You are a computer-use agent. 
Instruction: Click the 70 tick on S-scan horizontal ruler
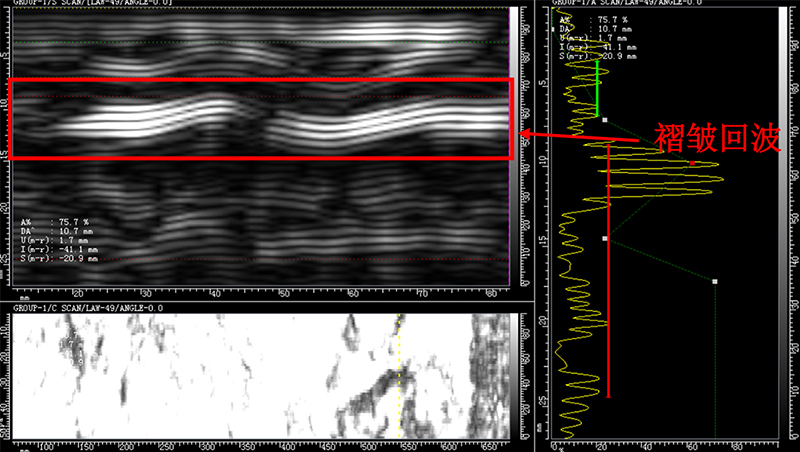click(422, 293)
